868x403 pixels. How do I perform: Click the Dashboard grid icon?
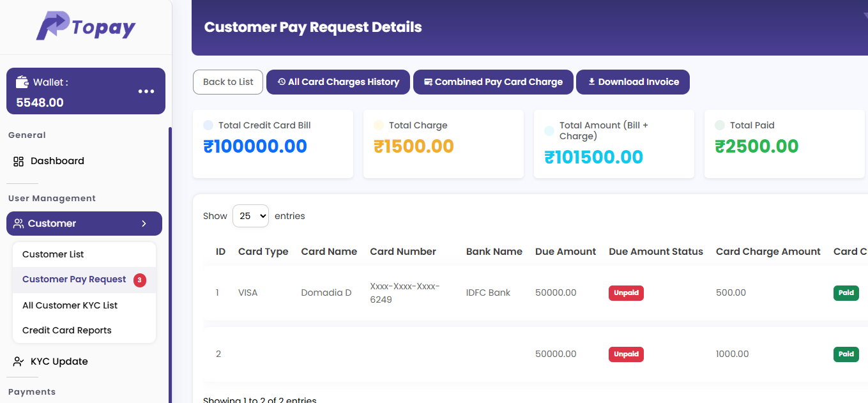(x=19, y=161)
